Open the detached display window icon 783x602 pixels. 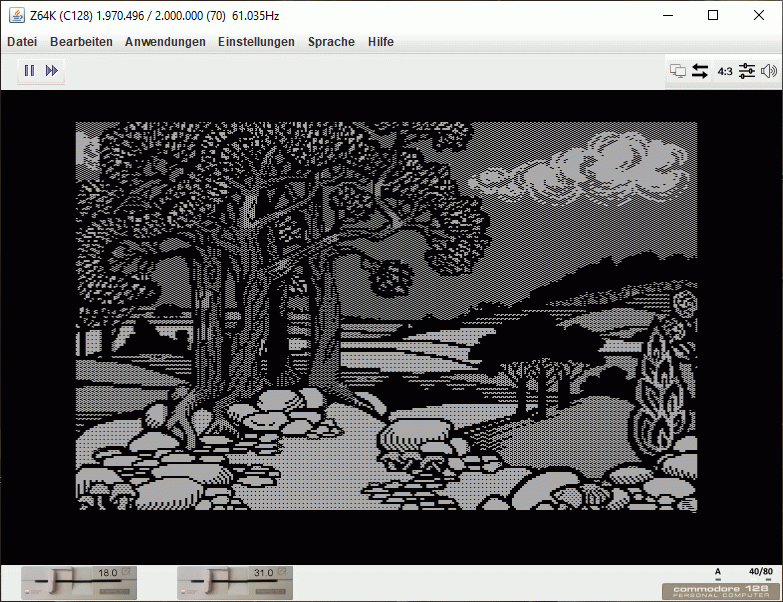coord(678,71)
